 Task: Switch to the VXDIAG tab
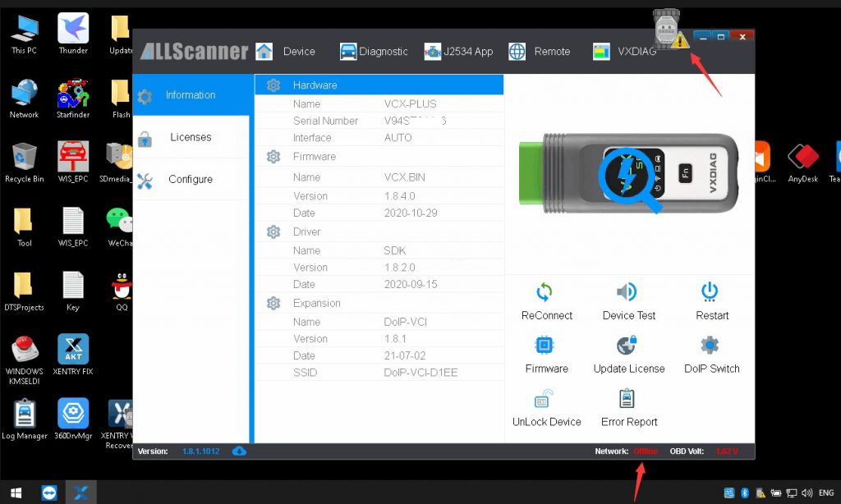(x=625, y=52)
